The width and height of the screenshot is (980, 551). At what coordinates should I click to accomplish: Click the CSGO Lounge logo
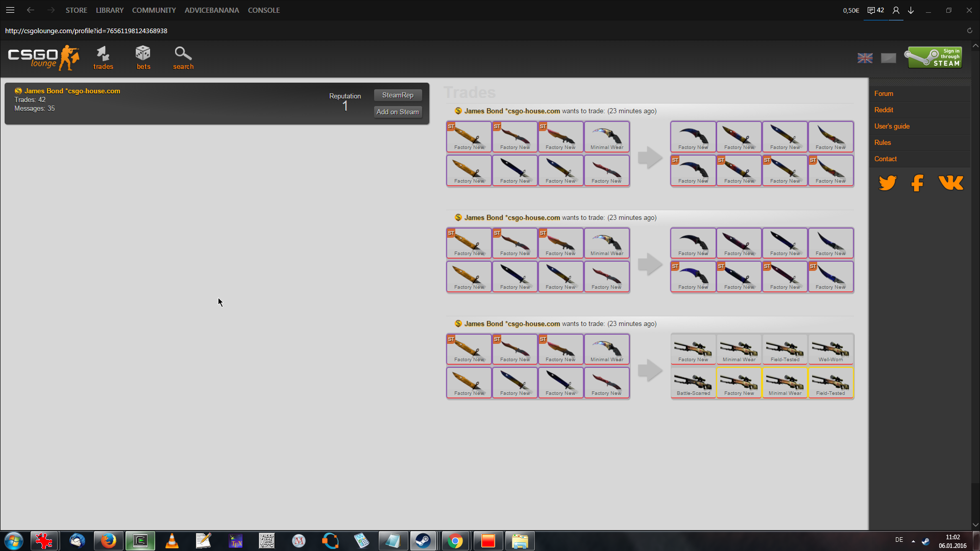[x=43, y=58]
